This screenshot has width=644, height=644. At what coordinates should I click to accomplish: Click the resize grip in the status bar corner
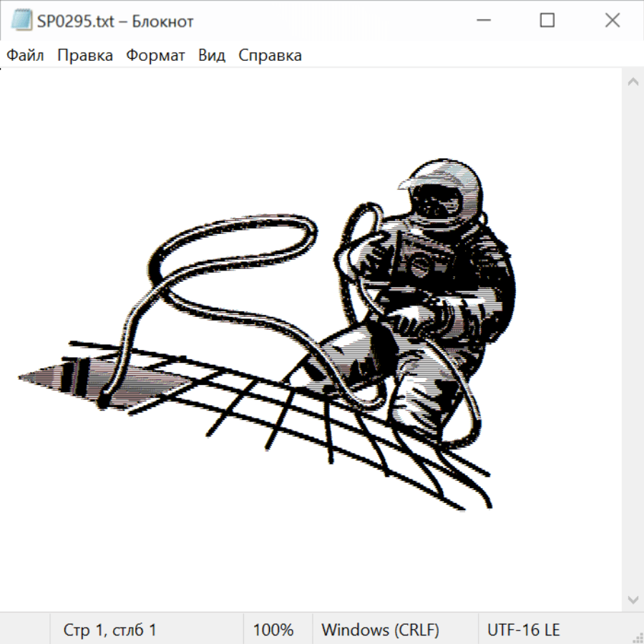coord(637,637)
